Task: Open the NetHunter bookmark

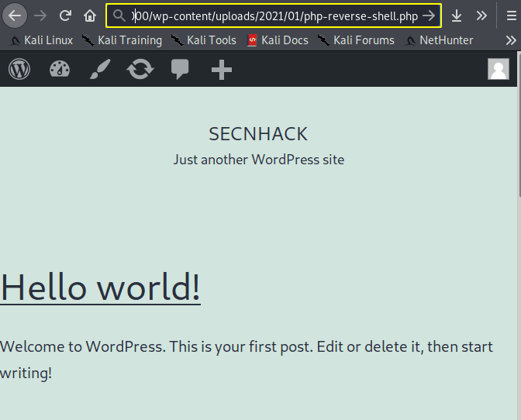Action: pyautogui.click(x=439, y=40)
